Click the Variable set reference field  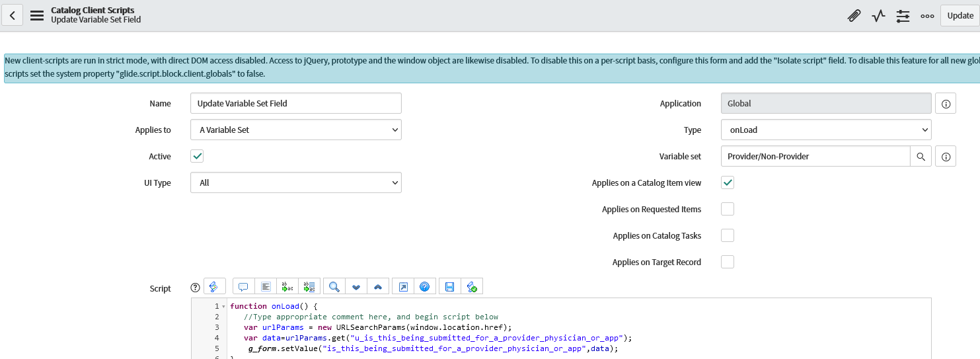click(815, 156)
